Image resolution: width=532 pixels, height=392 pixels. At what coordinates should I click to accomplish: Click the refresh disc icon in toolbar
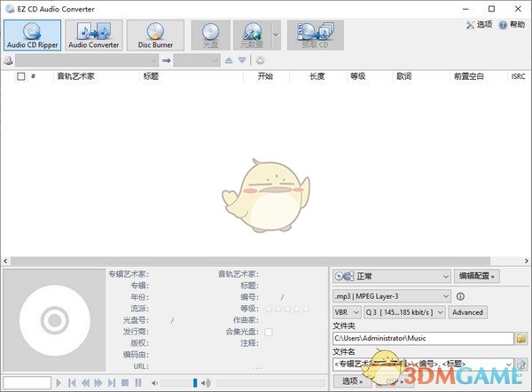pyautogui.click(x=260, y=60)
